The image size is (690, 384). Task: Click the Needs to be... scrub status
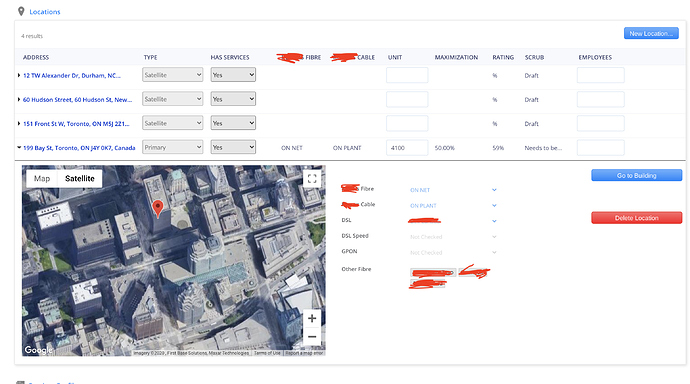click(x=543, y=148)
